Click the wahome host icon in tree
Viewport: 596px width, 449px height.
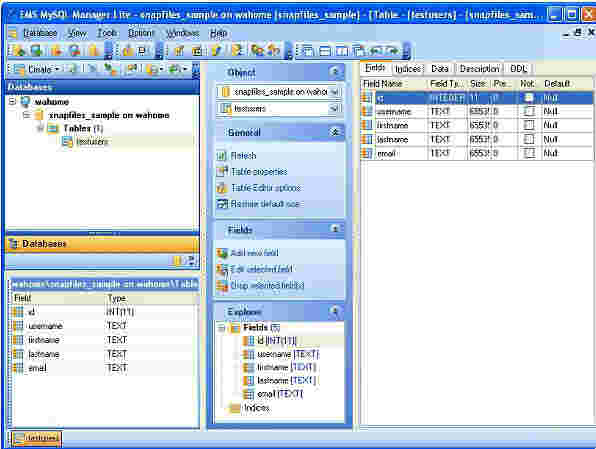[25, 102]
